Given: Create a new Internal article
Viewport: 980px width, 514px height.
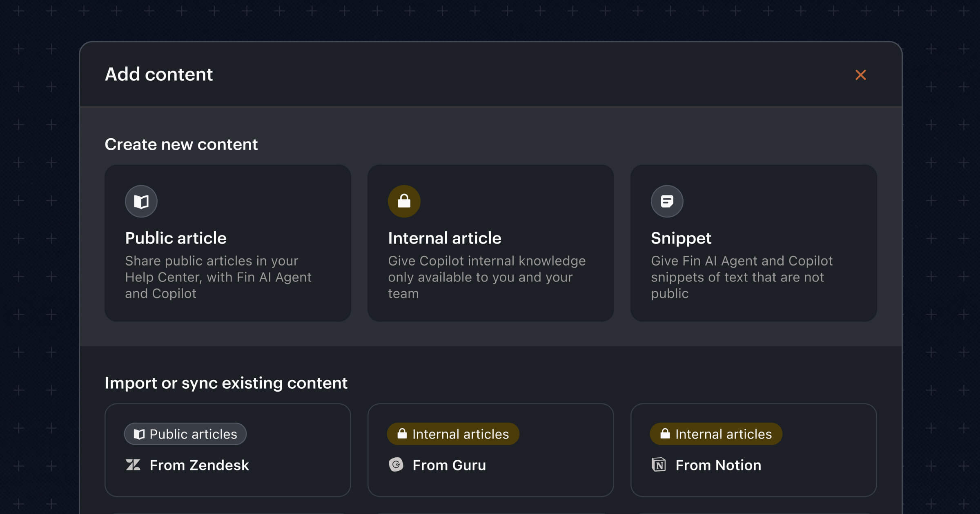Looking at the screenshot, I should (491, 243).
